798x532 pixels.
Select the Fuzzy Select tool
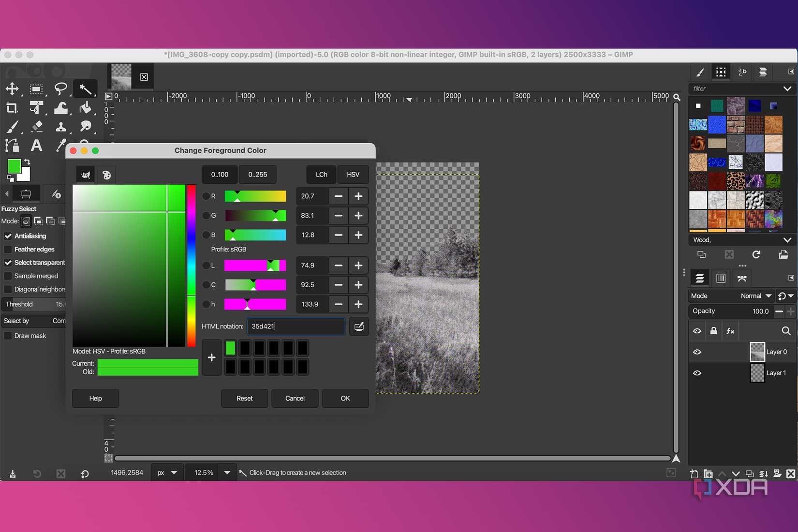tap(86, 89)
